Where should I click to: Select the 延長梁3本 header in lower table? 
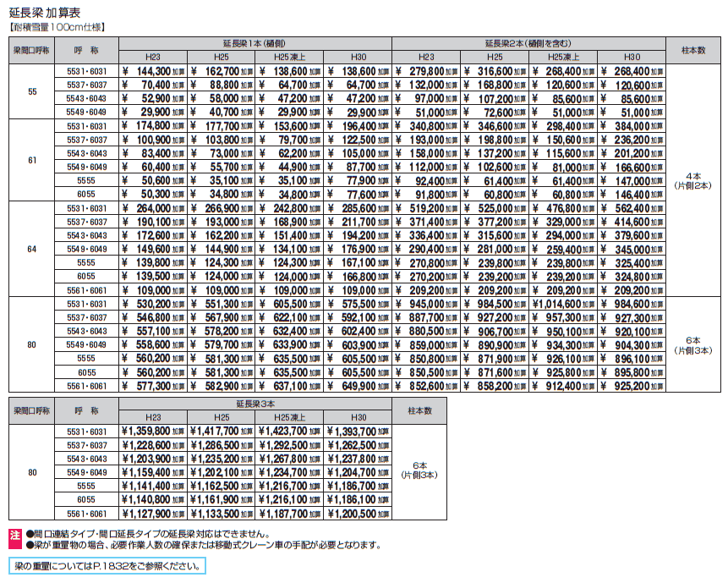point(255,405)
